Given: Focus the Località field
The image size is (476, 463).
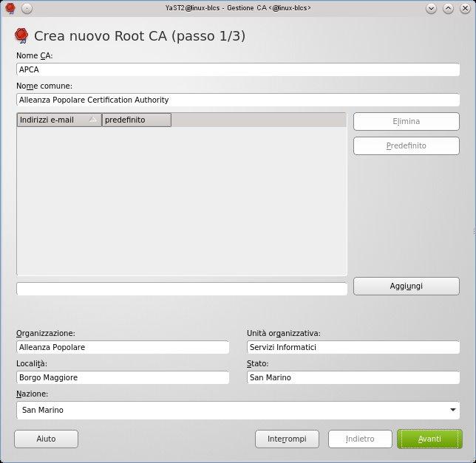Looking at the screenshot, I should pyautogui.click(x=123, y=377).
